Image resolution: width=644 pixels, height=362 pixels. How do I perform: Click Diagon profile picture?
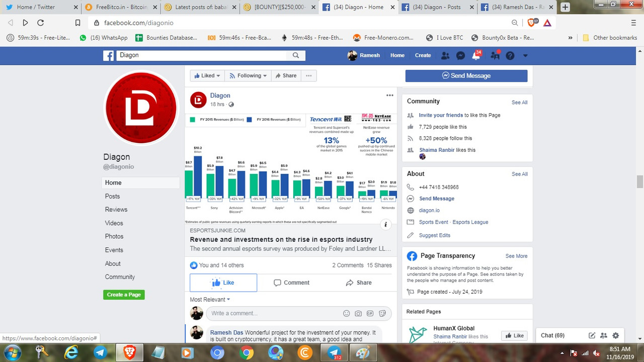(141, 109)
